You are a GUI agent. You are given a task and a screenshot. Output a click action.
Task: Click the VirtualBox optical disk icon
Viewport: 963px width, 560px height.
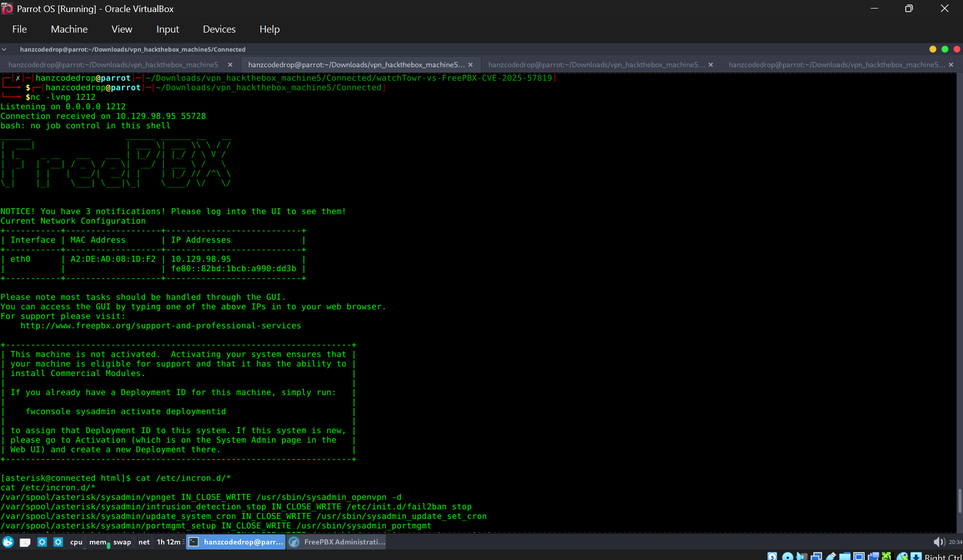coord(787,556)
